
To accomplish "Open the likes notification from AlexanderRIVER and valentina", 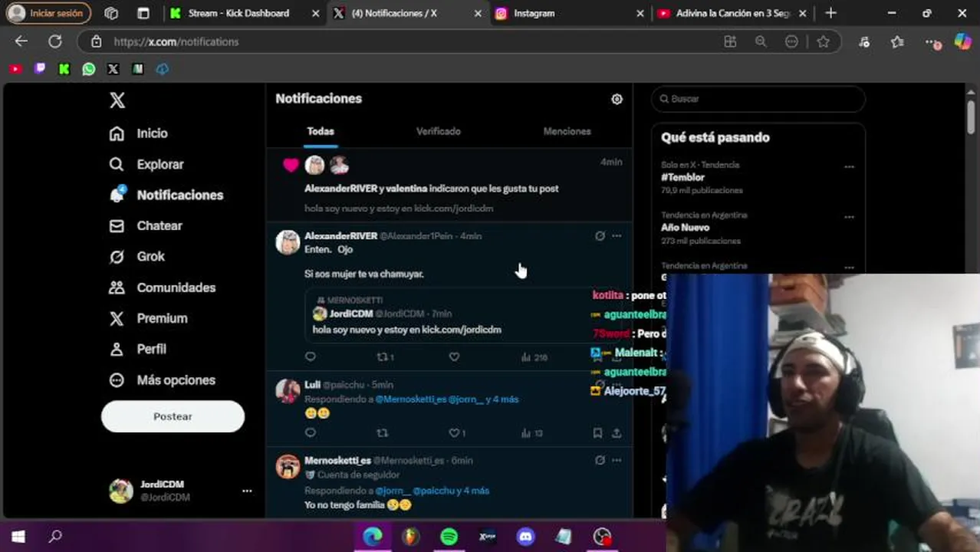I will pyautogui.click(x=449, y=186).
